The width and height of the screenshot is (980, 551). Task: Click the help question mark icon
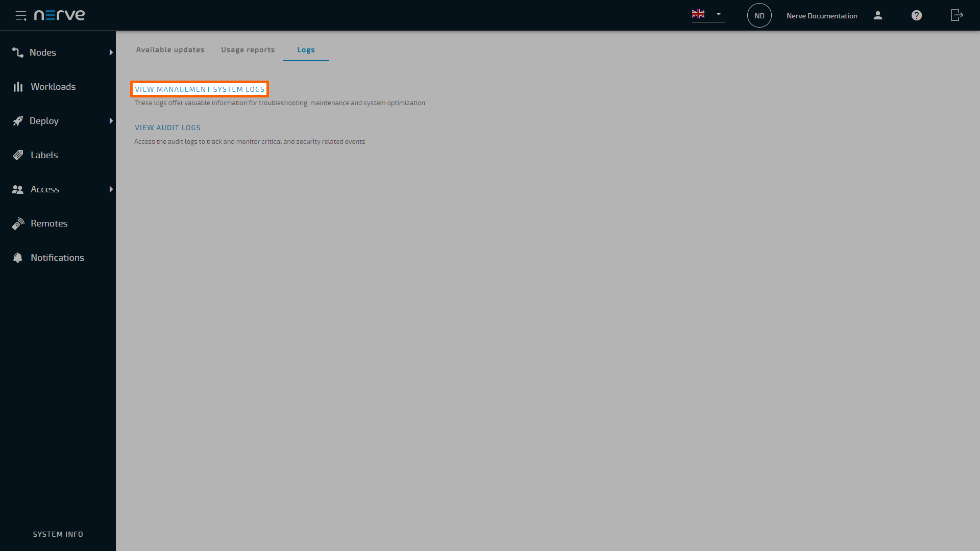click(917, 15)
